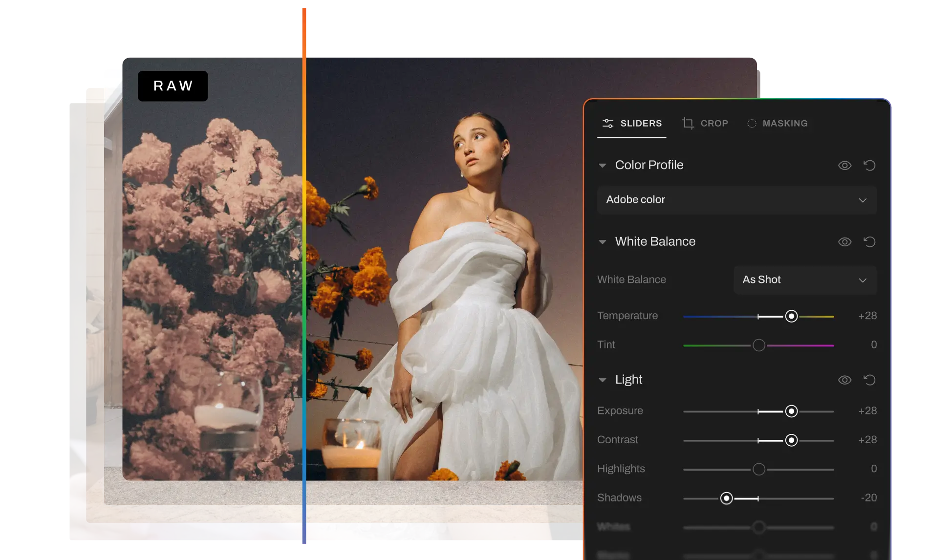
Task: Click the Shadows label
Action: [619, 498]
